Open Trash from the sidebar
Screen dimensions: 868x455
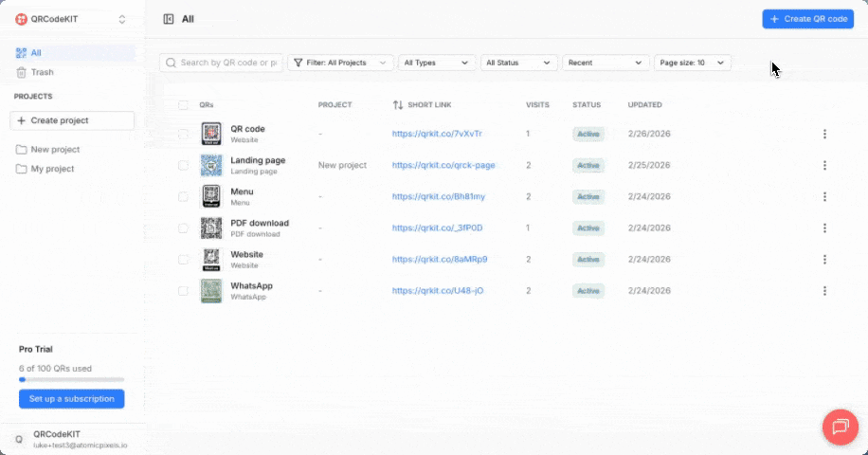coord(42,72)
